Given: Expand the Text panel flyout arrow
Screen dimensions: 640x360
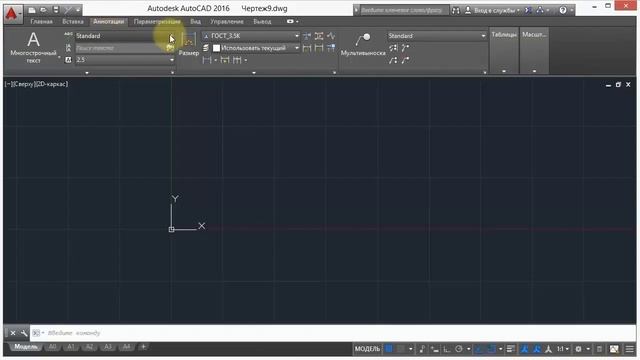Looking at the screenshot, I should [87, 73].
